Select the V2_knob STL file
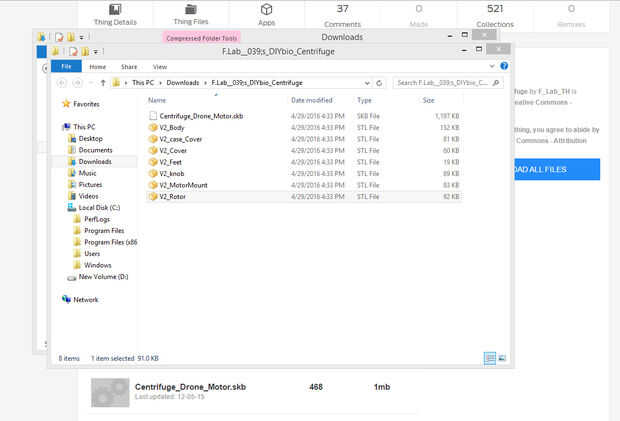The width and height of the screenshot is (620, 421). point(304,173)
